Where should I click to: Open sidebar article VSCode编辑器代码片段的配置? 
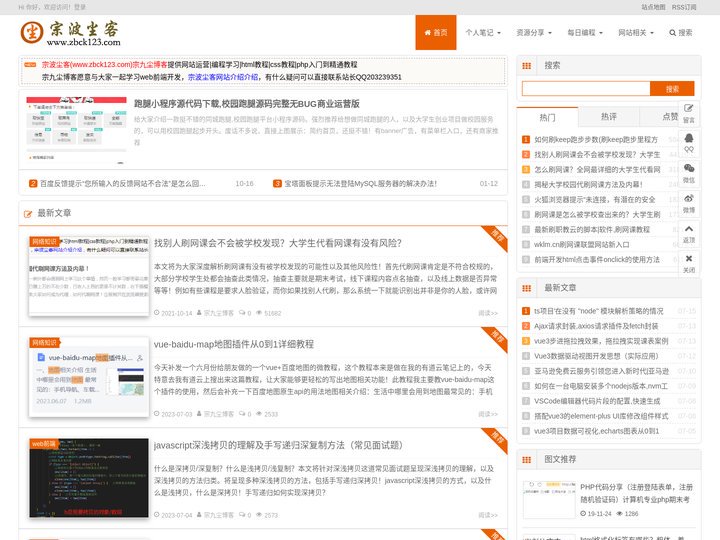[x=597, y=401]
